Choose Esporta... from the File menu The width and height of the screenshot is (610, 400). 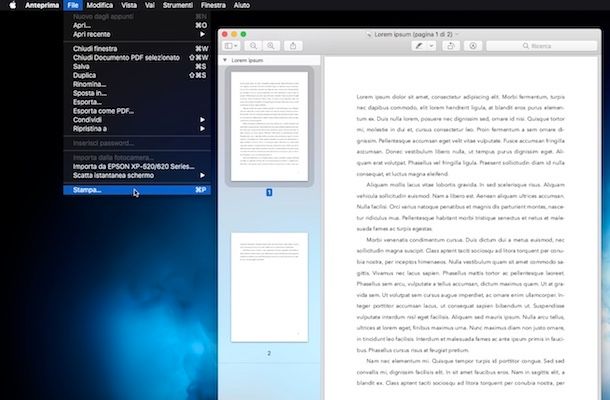coord(137,102)
